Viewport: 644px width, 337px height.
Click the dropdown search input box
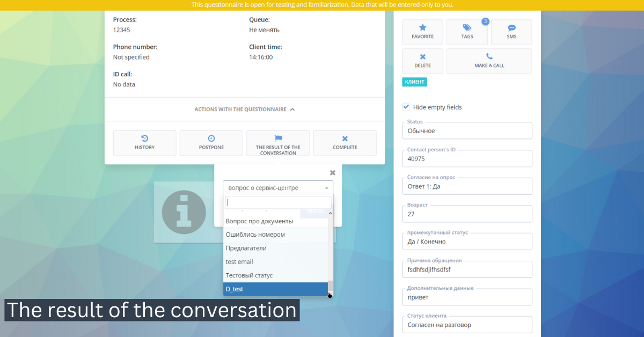pos(278,202)
